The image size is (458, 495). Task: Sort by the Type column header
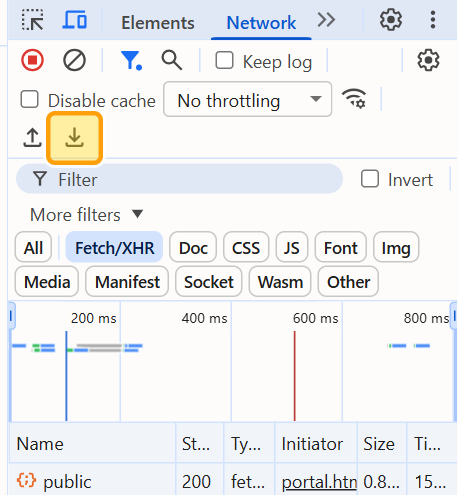pos(249,443)
